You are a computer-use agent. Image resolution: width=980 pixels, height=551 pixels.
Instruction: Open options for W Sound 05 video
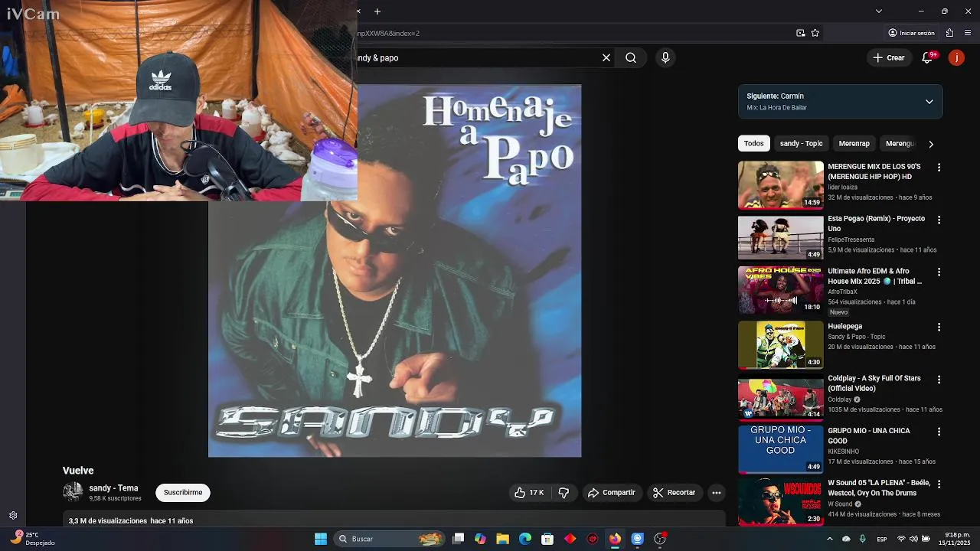click(939, 484)
